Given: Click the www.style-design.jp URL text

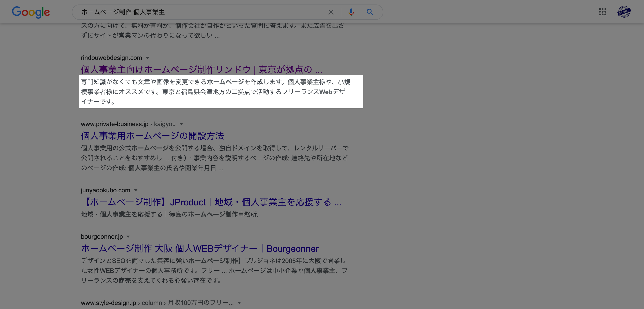Looking at the screenshot, I should (x=109, y=303).
